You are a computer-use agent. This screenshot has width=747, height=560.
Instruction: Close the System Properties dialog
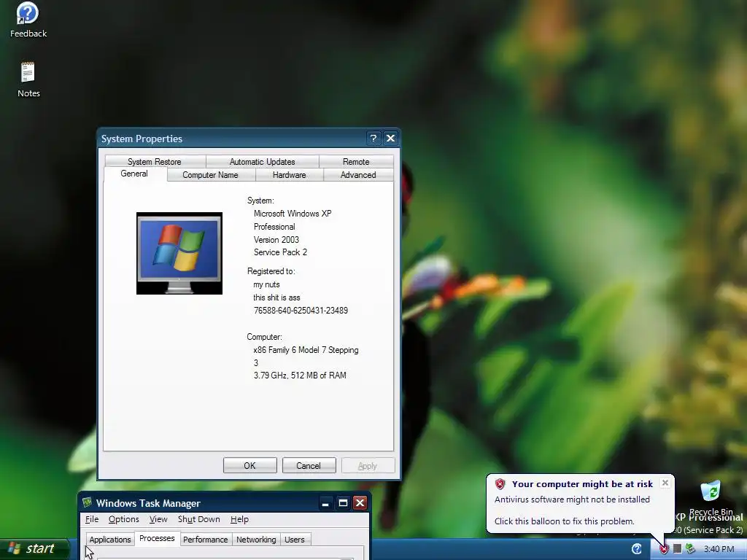[x=391, y=138]
